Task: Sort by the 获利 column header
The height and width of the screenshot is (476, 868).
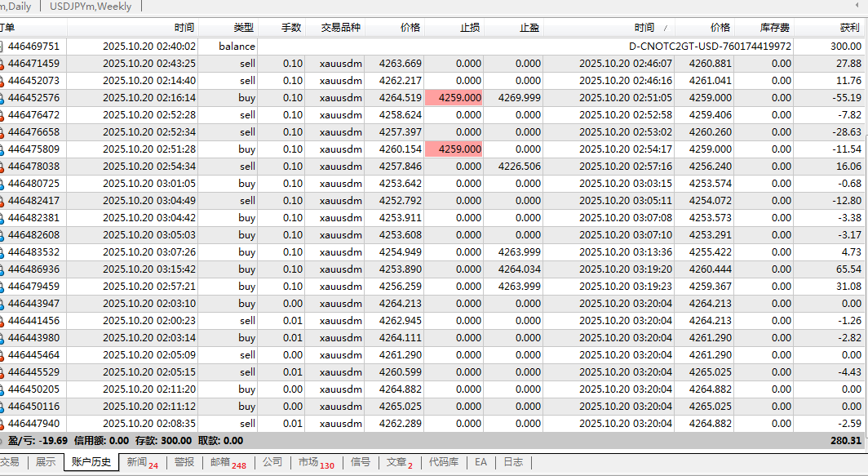Action: tap(849, 28)
